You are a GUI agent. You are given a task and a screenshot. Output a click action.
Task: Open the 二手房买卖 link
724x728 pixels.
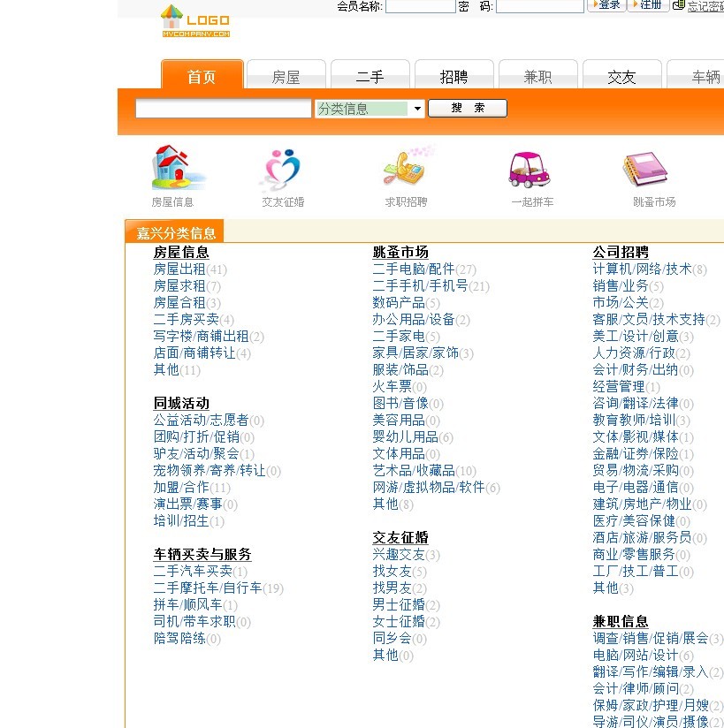click(186, 320)
